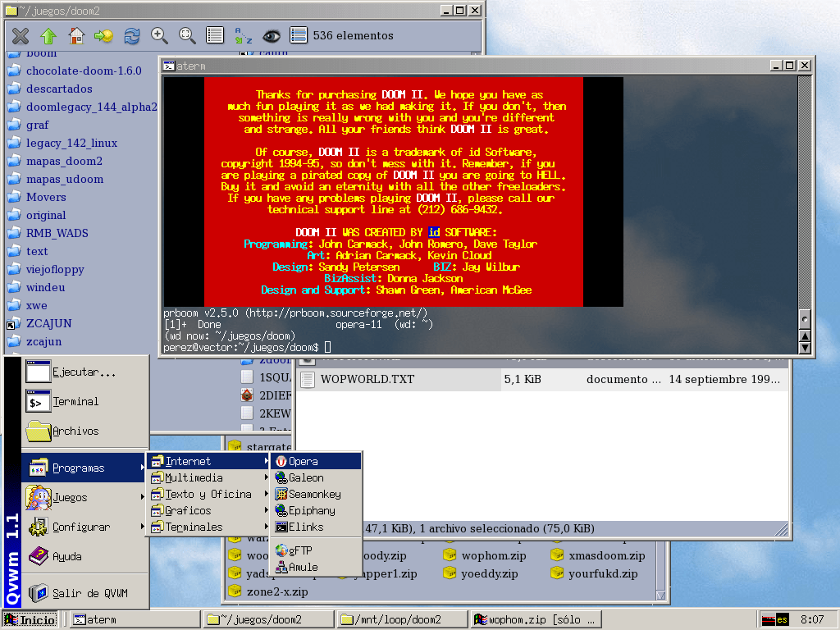The width and height of the screenshot is (840, 630).
Task: Select WOPWORLD.TXT file row
Action: 543,379
